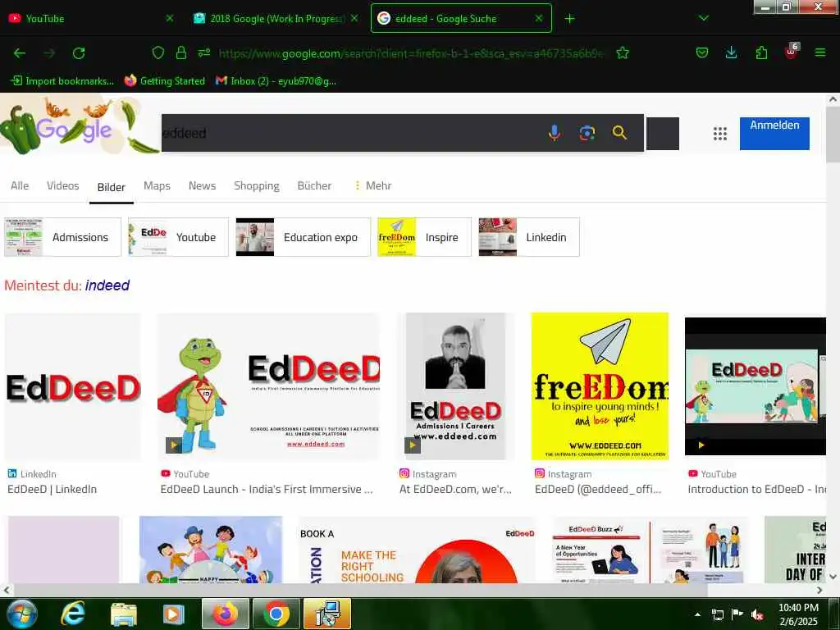Open the Instagram man portrait EdDeeD thumbnail

(455, 386)
